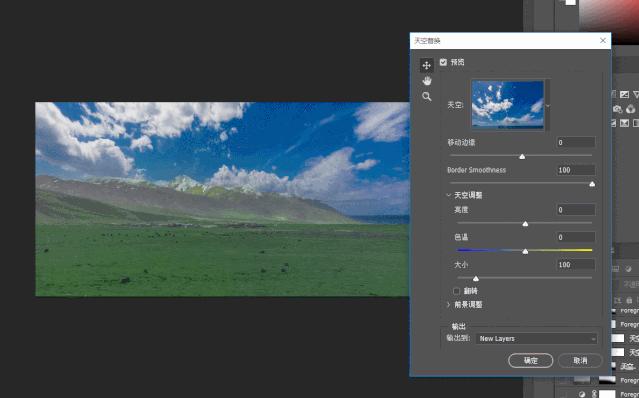The image size is (639, 398).
Task: Select the Hand tool in the dialog
Action: 426,81
